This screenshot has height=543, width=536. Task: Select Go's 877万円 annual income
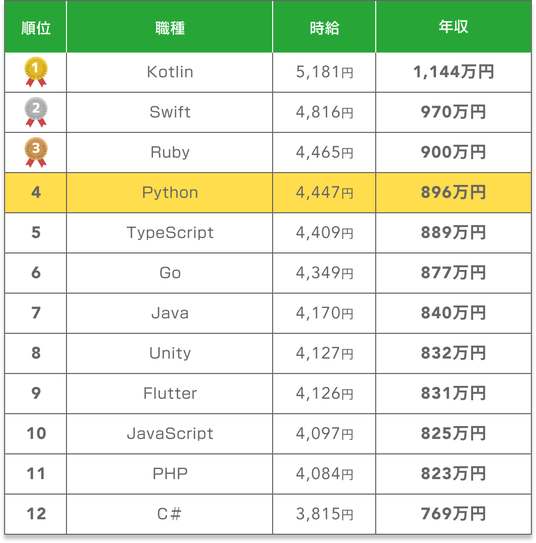[453, 273]
